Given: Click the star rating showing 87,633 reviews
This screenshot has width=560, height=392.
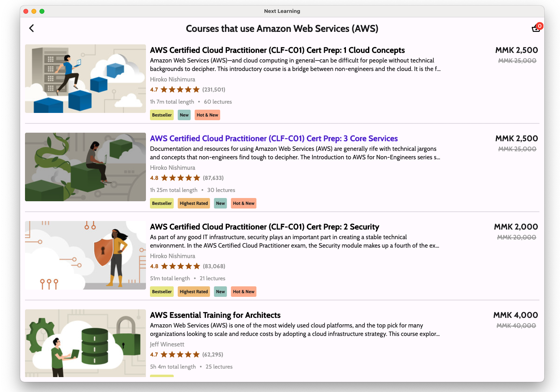Looking at the screenshot, I should pyautogui.click(x=180, y=178).
